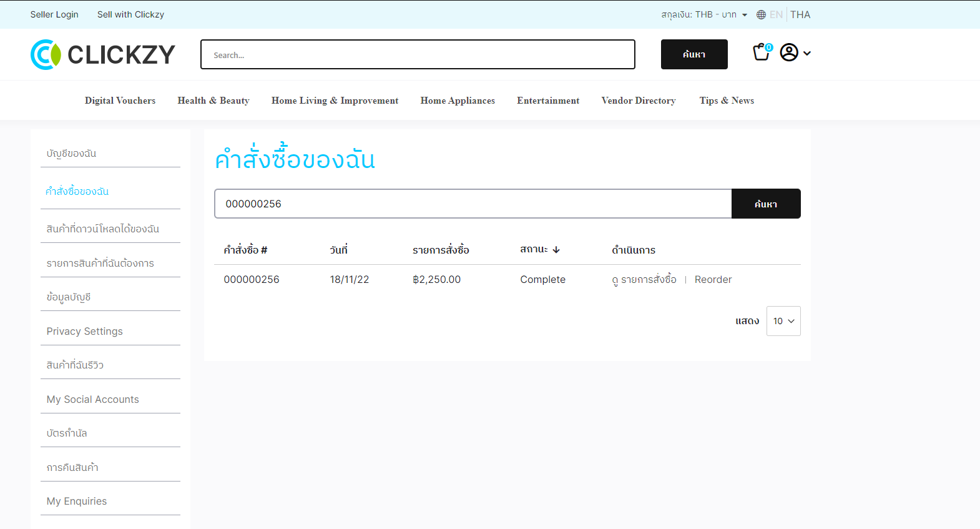Open the Entertainment menu

click(548, 101)
